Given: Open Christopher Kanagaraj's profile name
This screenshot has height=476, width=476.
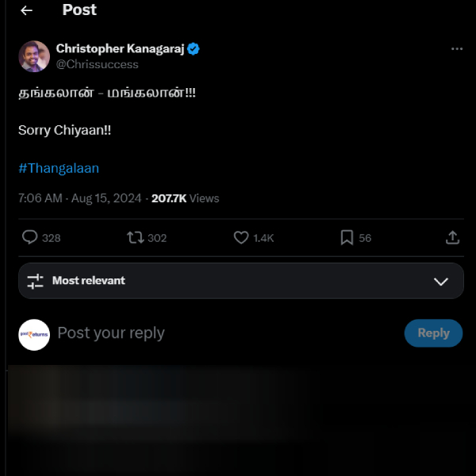Looking at the screenshot, I should click(x=120, y=49).
